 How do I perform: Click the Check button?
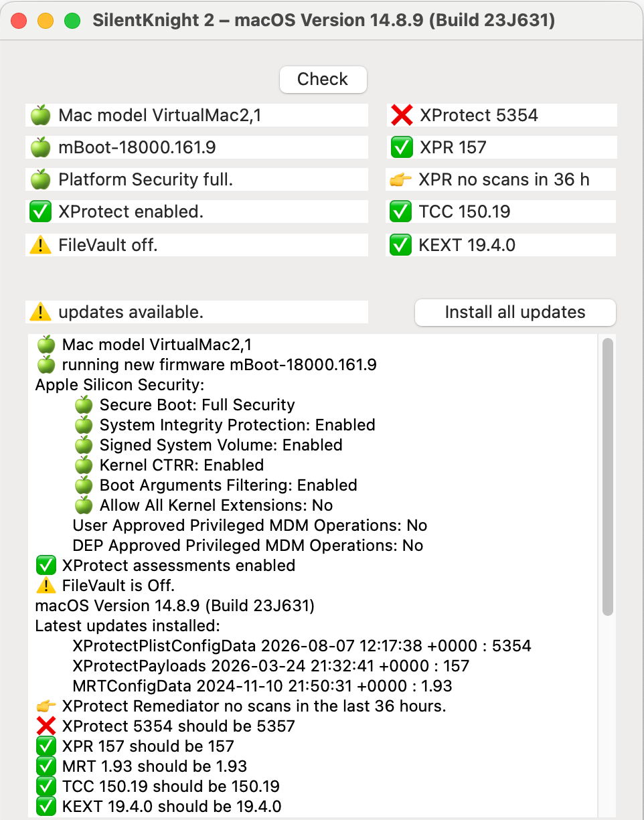click(323, 79)
